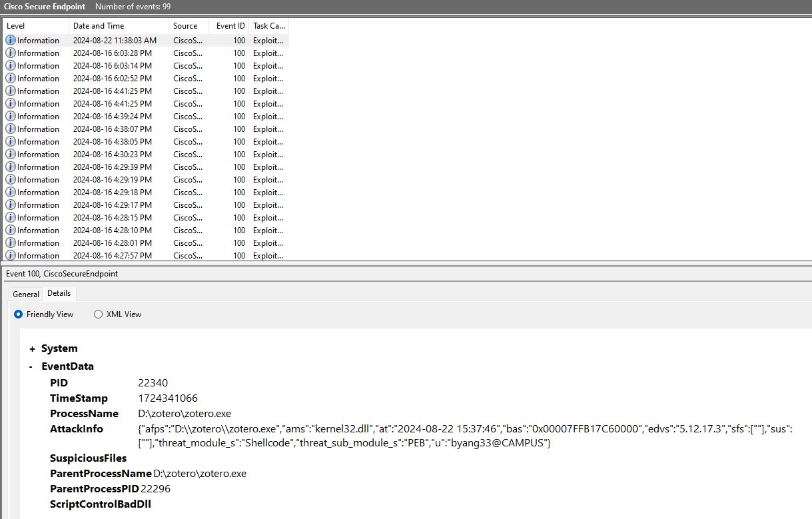Select date cell 2024-08-16 4:28:15 PM
Viewport: 812px width, 519px height.
click(x=113, y=218)
